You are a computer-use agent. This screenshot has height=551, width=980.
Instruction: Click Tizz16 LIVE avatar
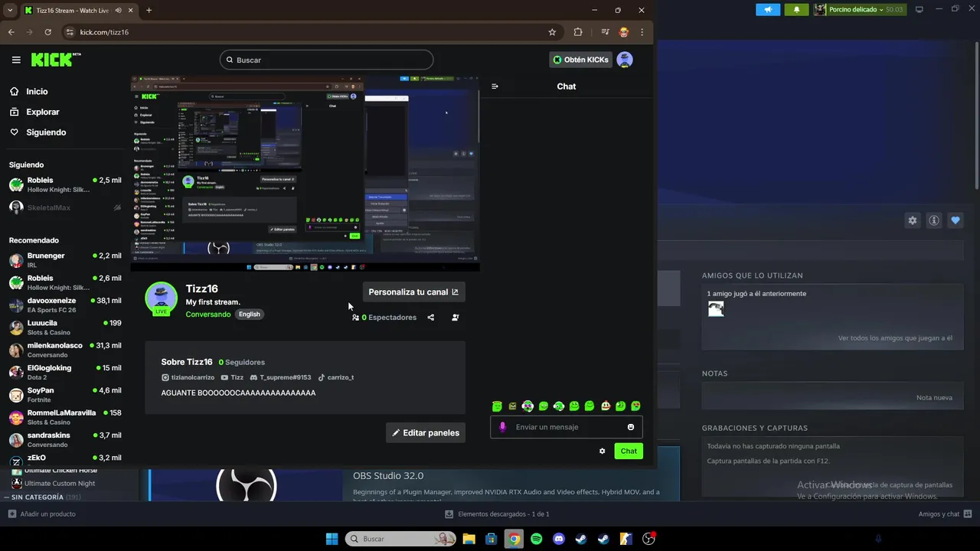point(161,298)
